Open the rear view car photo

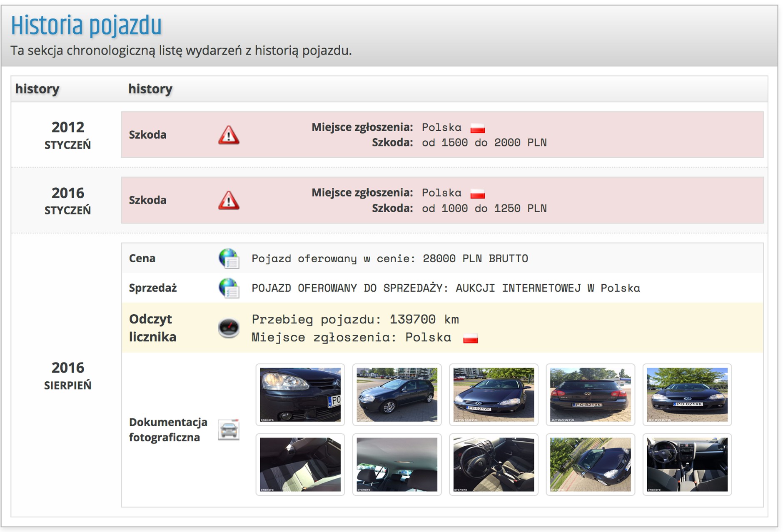coord(590,395)
